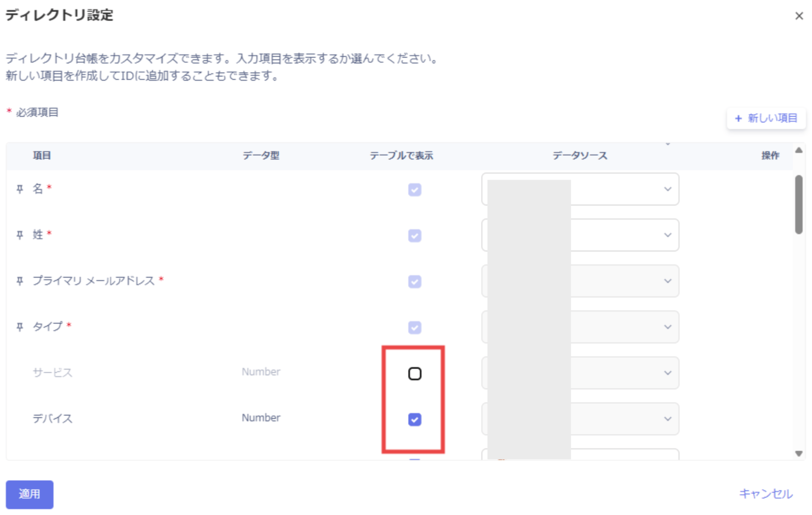Click the 新しい項目 button

[766, 118]
